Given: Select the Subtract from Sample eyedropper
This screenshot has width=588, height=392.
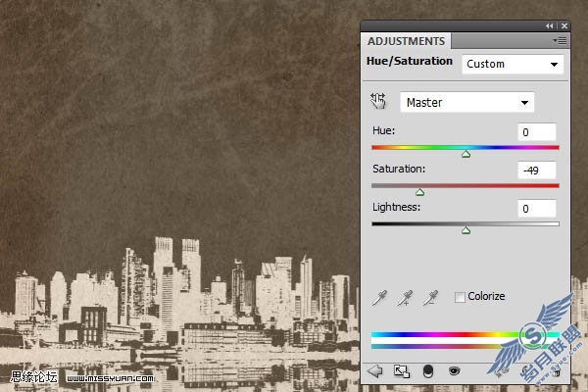Looking at the screenshot, I should tap(430, 298).
